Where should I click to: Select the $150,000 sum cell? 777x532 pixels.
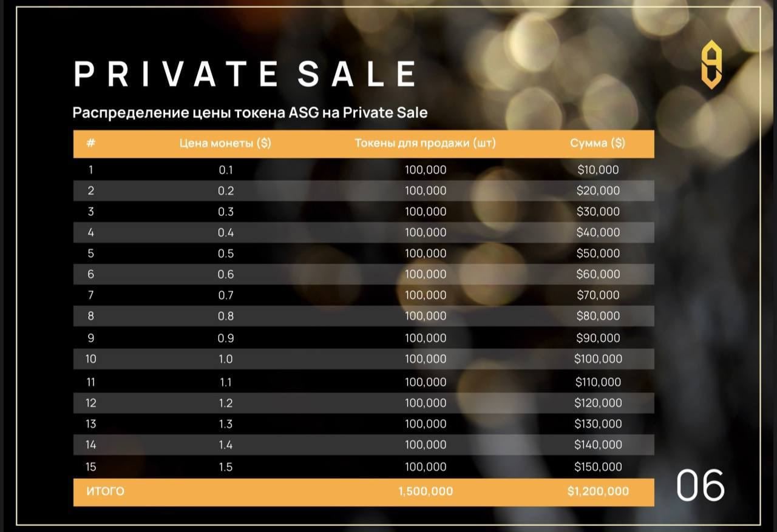[598, 467]
